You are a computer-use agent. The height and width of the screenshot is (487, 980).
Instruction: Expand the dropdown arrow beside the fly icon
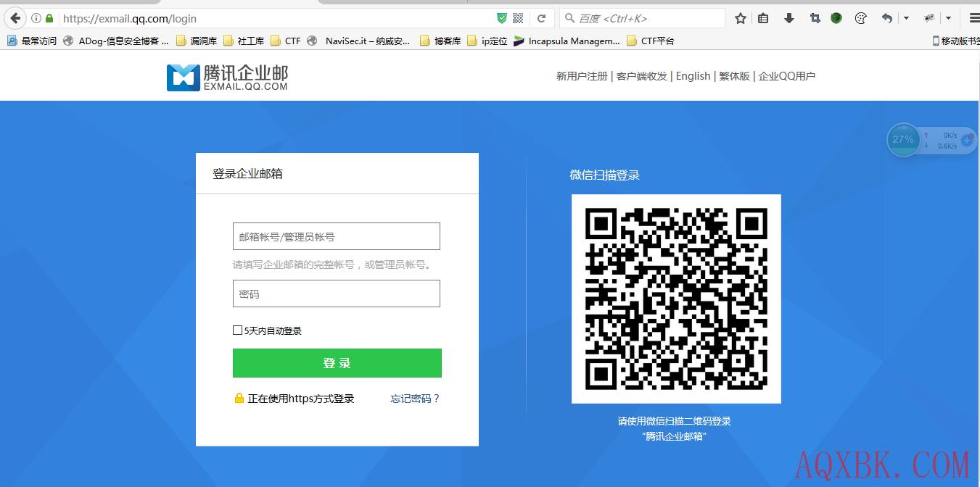(948, 18)
